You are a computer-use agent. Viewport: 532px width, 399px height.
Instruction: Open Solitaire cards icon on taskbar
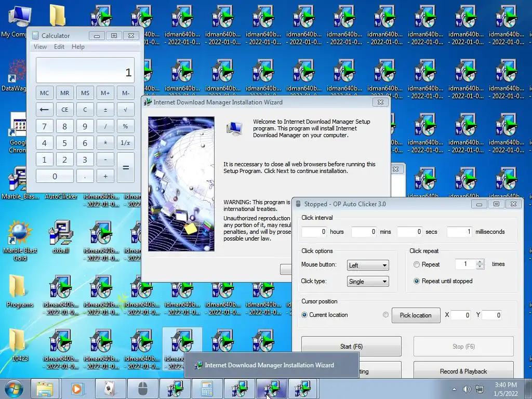click(109, 389)
